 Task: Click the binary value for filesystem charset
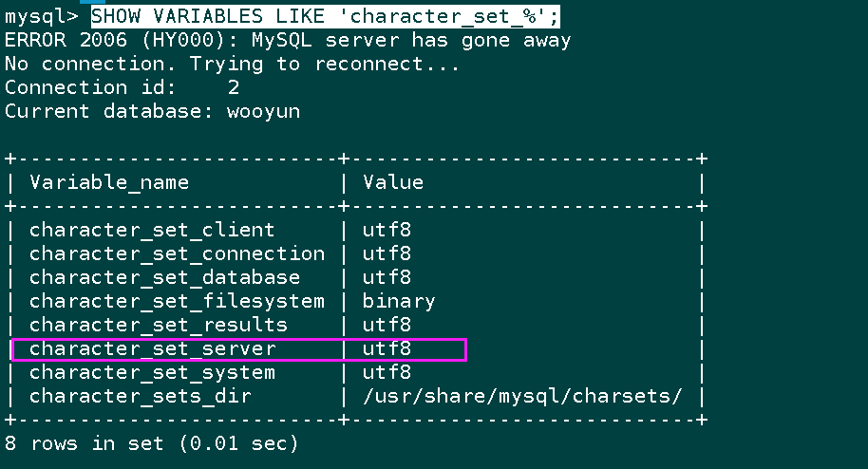tap(399, 302)
